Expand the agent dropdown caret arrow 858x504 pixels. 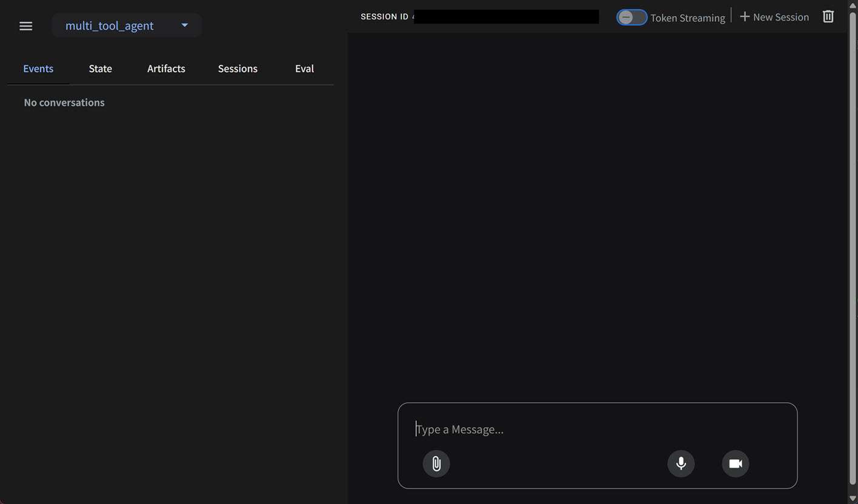point(184,25)
